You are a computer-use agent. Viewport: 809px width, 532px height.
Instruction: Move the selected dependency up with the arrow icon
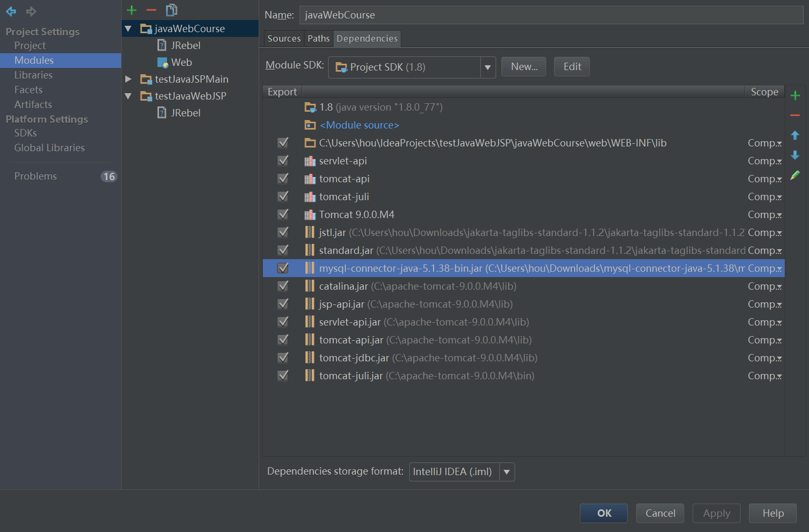[795, 135]
